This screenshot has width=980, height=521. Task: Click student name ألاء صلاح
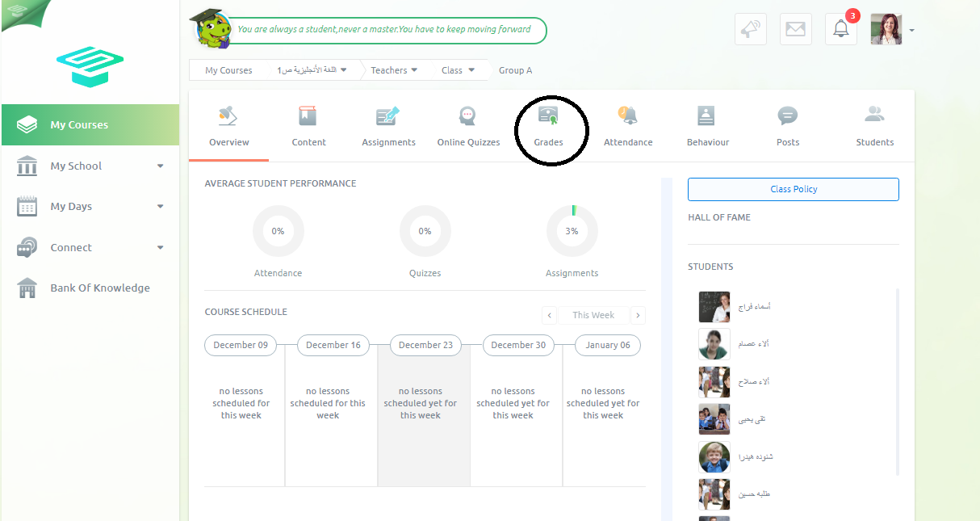[x=753, y=381]
